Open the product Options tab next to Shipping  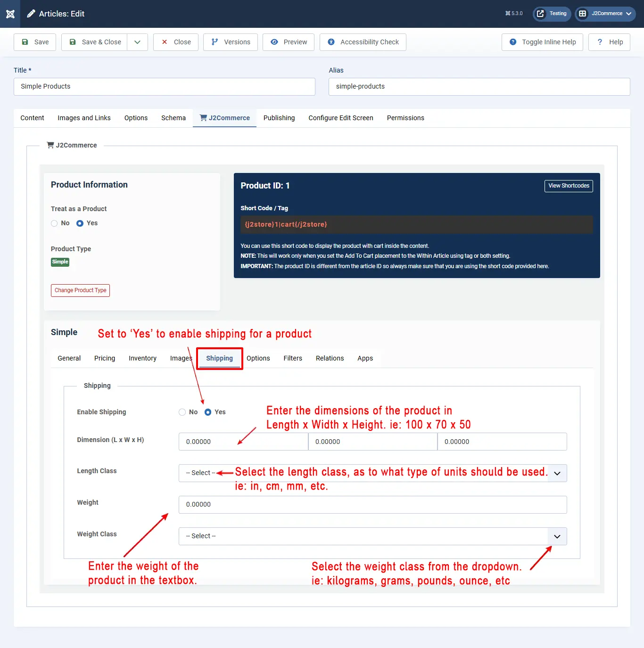(x=258, y=358)
